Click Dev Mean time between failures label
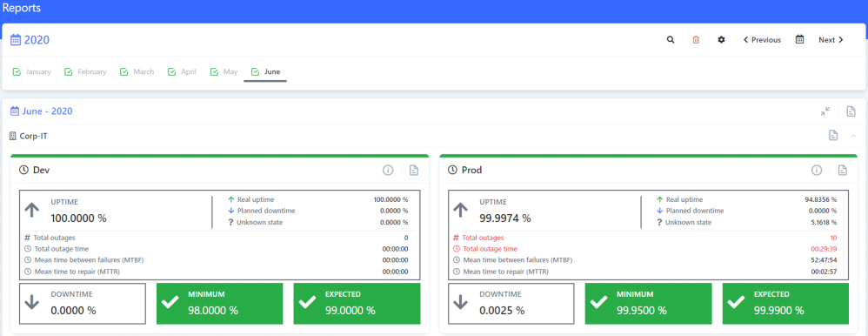 [89, 260]
